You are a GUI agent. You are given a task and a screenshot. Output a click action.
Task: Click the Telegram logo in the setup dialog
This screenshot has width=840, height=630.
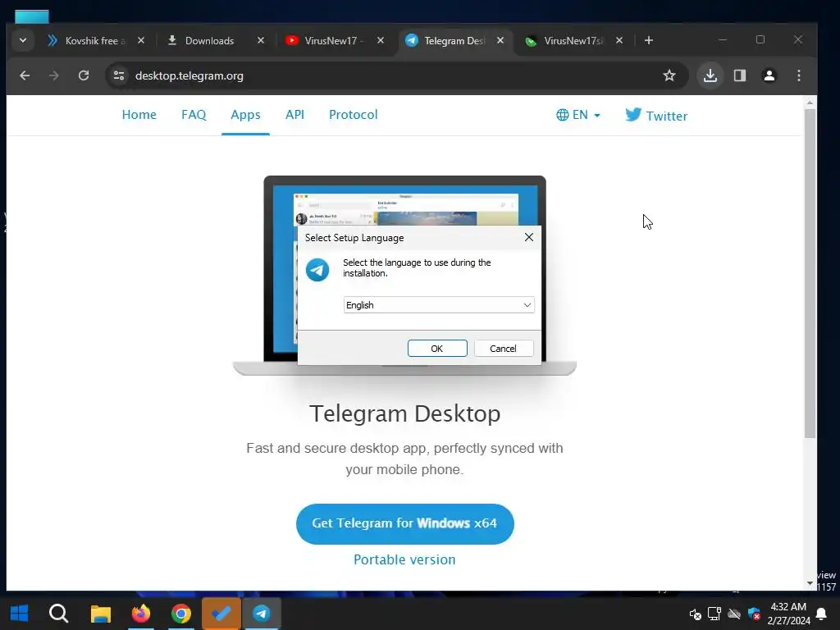317,269
